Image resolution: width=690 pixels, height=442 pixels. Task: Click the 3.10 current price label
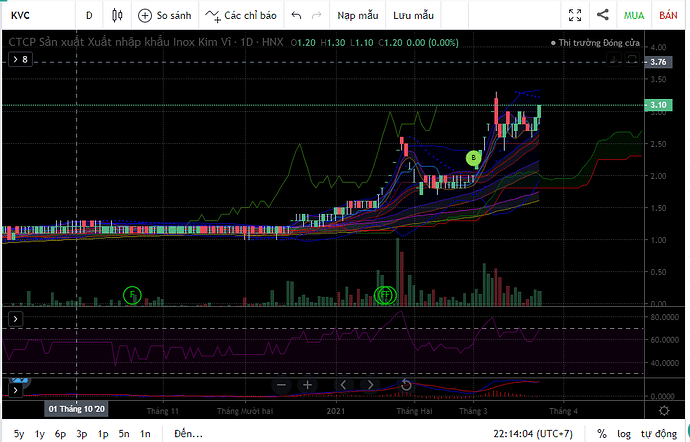pyautogui.click(x=658, y=105)
